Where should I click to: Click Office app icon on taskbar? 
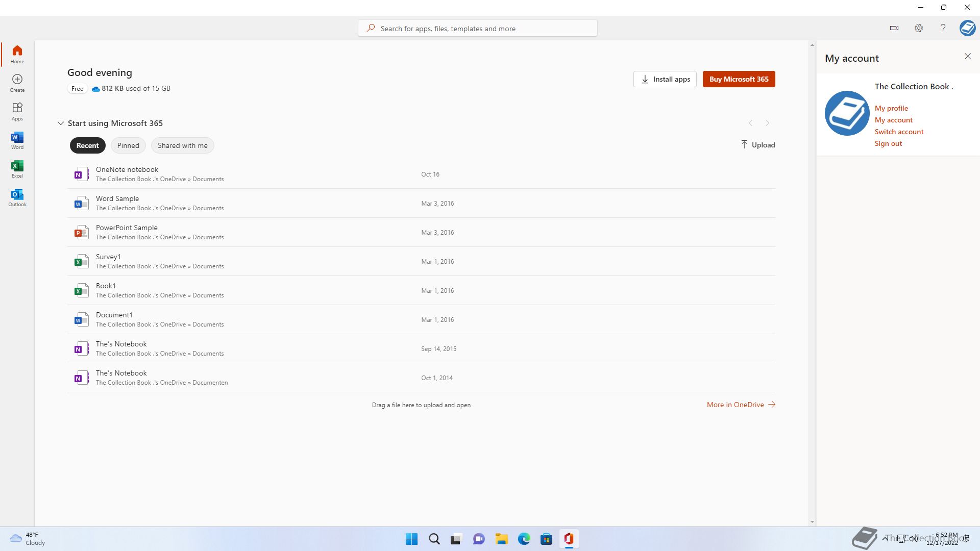569,539
